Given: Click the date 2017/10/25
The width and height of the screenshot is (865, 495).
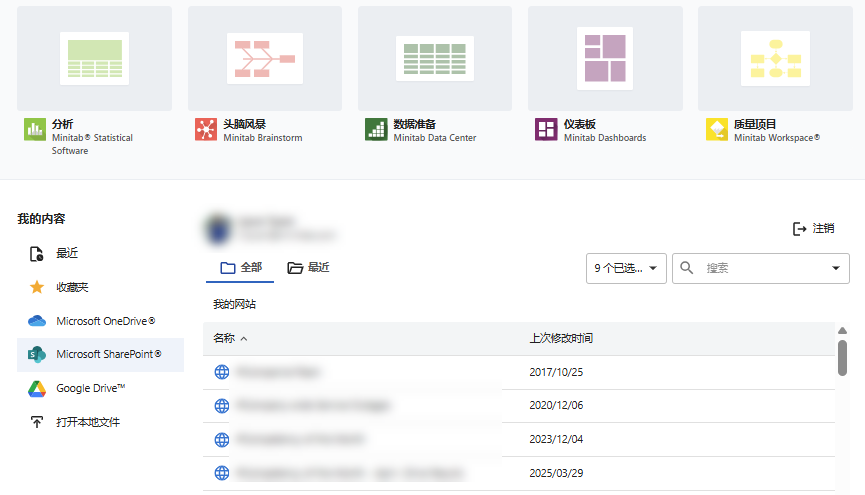Looking at the screenshot, I should pos(556,372).
